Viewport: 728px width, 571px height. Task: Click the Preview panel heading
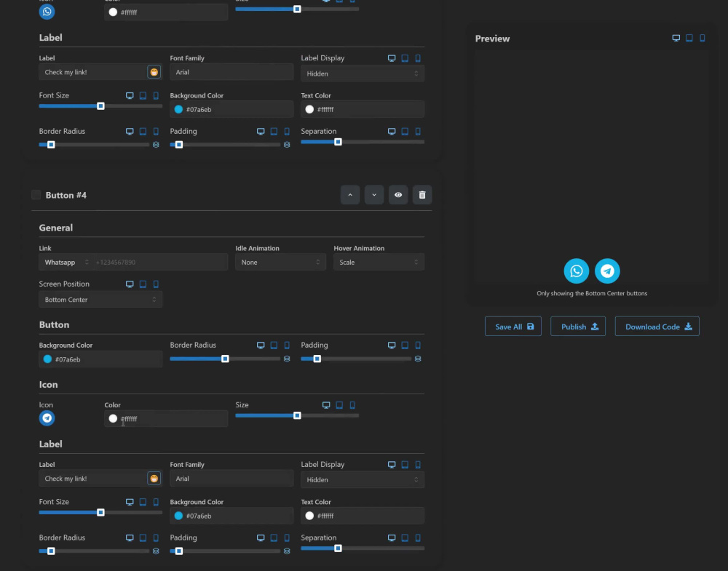point(492,39)
